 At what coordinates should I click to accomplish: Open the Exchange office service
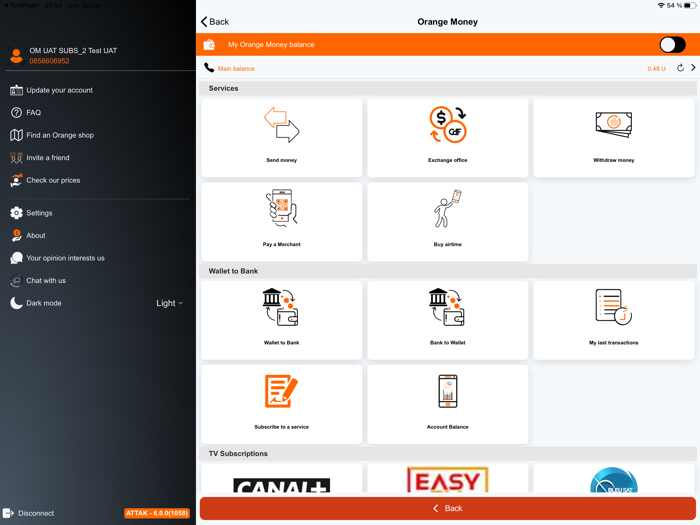pos(447,138)
